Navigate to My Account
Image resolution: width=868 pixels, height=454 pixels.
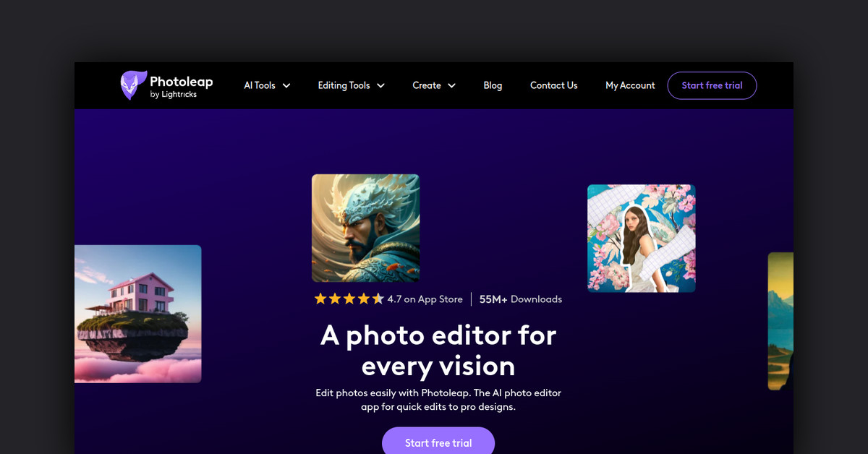(x=630, y=85)
